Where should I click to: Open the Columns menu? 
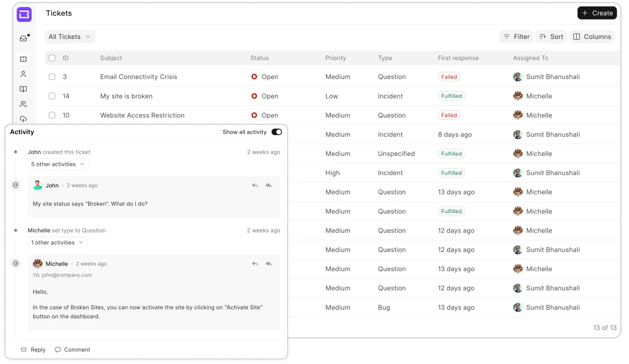tap(592, 36)
